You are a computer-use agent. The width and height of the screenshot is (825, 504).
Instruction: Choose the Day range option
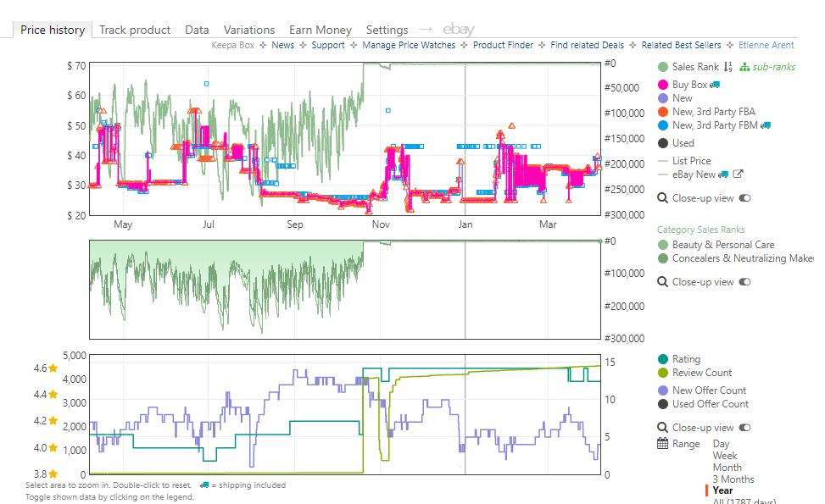click(x=721, y=444)
